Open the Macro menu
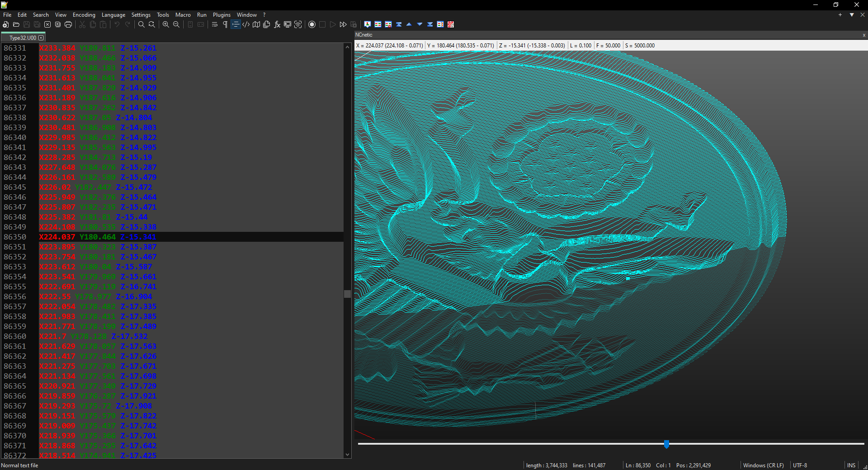868x470 pixels. point(183,15)
